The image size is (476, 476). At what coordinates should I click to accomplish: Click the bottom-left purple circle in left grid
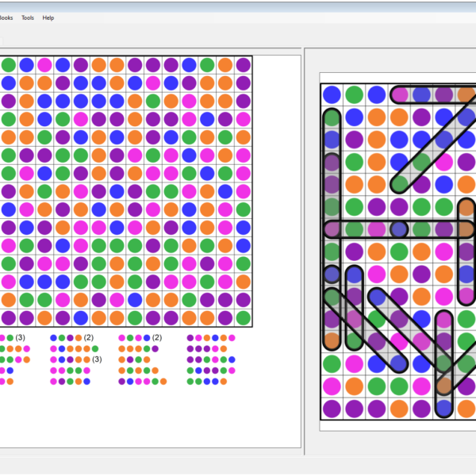pos(9,318)
